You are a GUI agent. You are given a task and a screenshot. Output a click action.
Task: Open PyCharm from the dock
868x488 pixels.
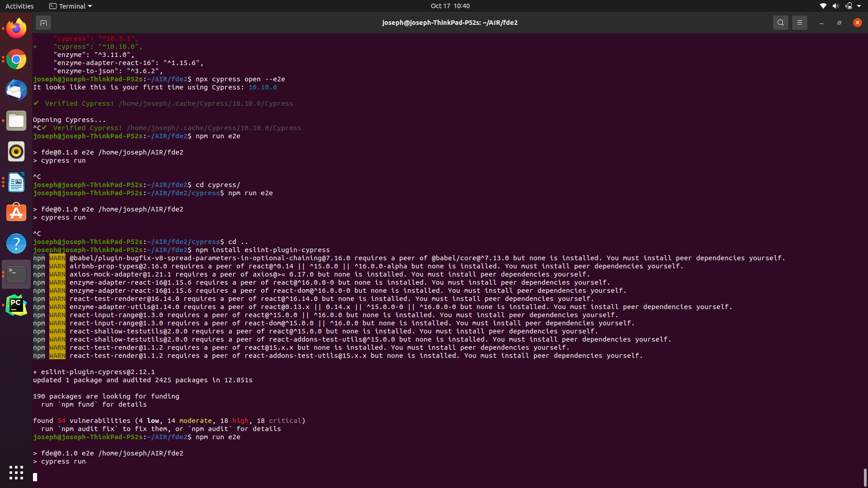16,305
